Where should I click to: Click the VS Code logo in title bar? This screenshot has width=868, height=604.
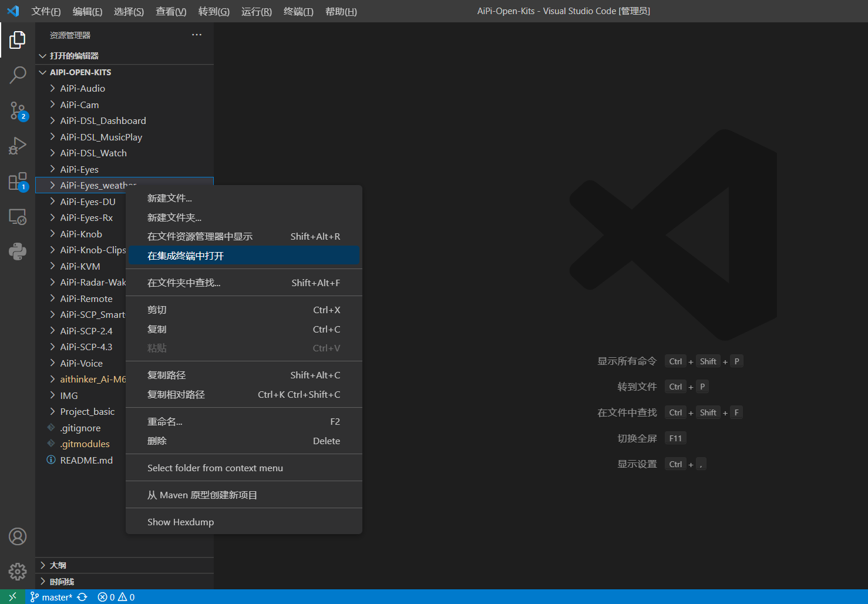click(13, 11)
